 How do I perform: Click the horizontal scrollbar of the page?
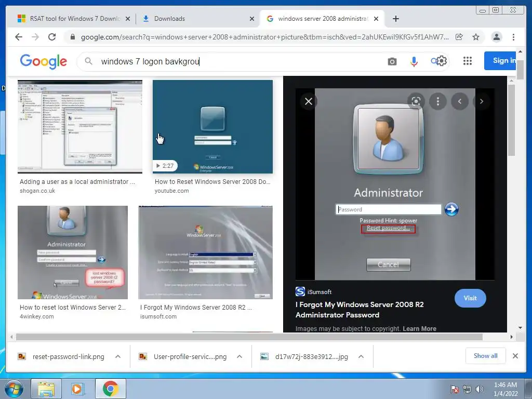coord(249,337)
